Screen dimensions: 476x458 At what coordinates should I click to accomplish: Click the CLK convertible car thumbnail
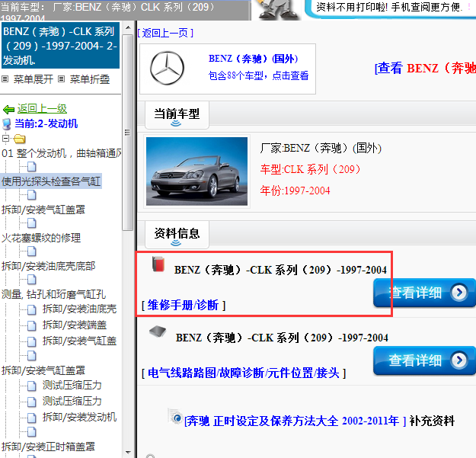coord(196,171)
